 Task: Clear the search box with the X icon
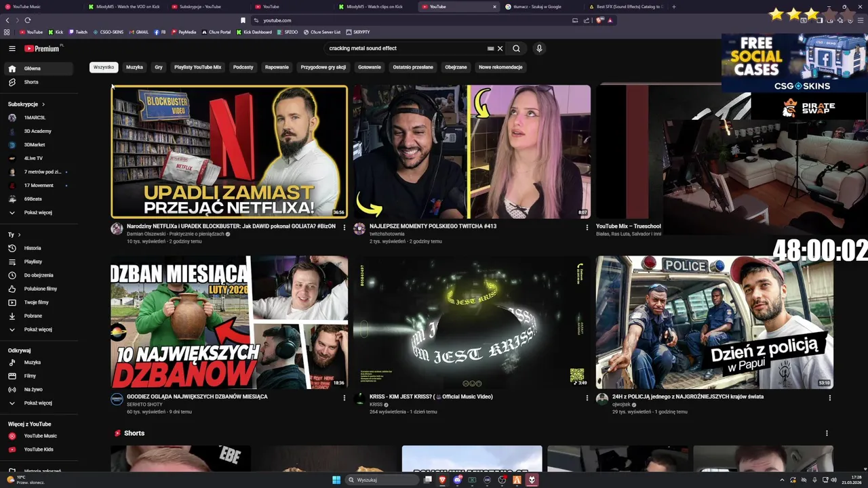tap(500, 49)
